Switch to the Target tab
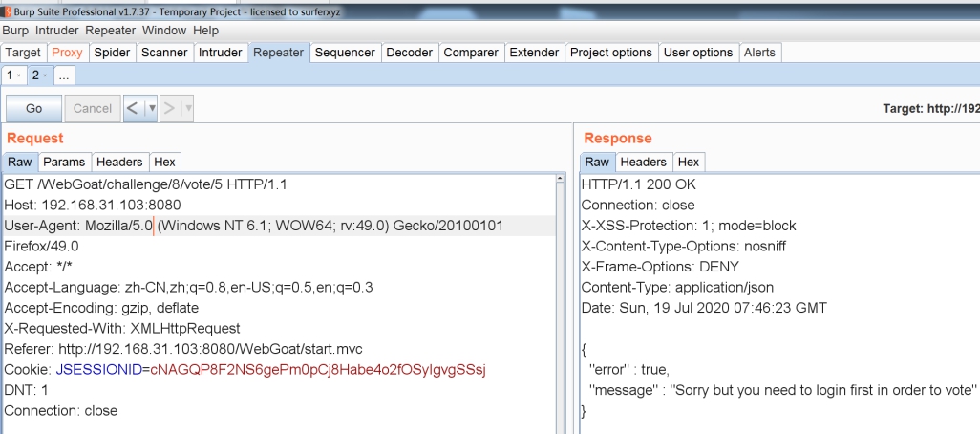This screenshot has width=980, height=434. click(x=23, y=53)
